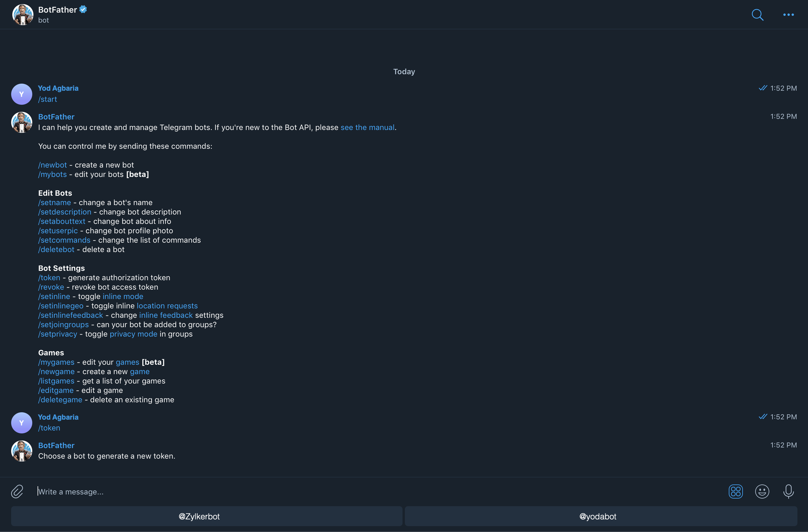The image size is (808, 532).
Task: Choose the @yodabot button
Action: (x=601, y=516)
